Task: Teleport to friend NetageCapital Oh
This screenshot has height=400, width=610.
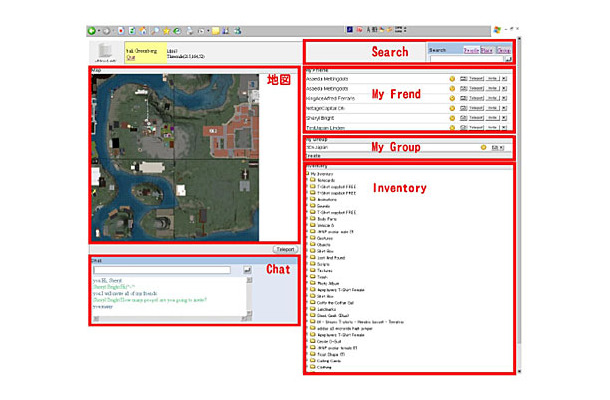Action: click(x=476, y=108)
